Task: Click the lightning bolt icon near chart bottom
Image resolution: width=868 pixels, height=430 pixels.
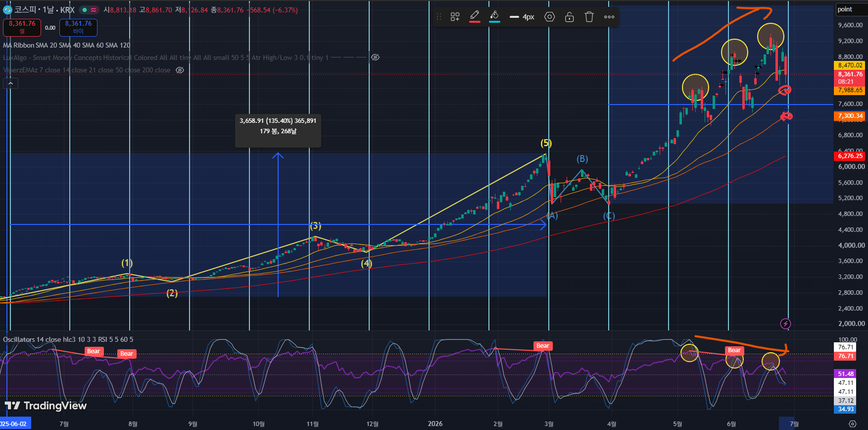Action: click(x=785, y=323)
